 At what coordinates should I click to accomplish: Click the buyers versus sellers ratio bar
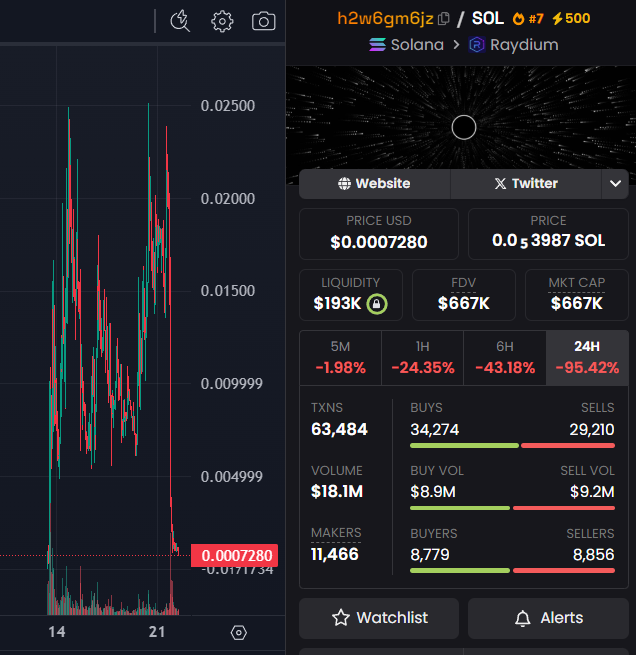pyautogui.click(x=512, y=571)
